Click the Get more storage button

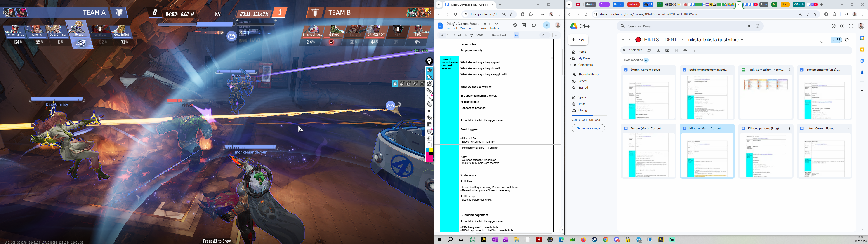(588, 128)
